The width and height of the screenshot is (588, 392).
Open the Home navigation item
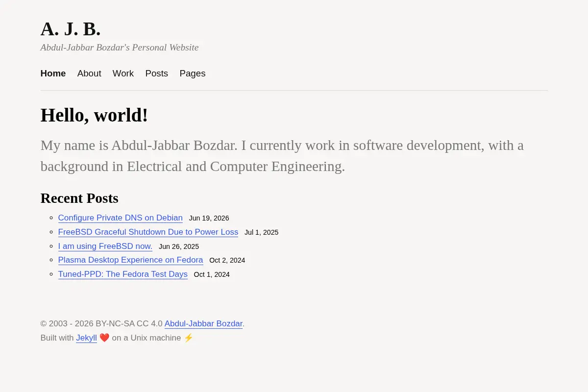point(53,73)
